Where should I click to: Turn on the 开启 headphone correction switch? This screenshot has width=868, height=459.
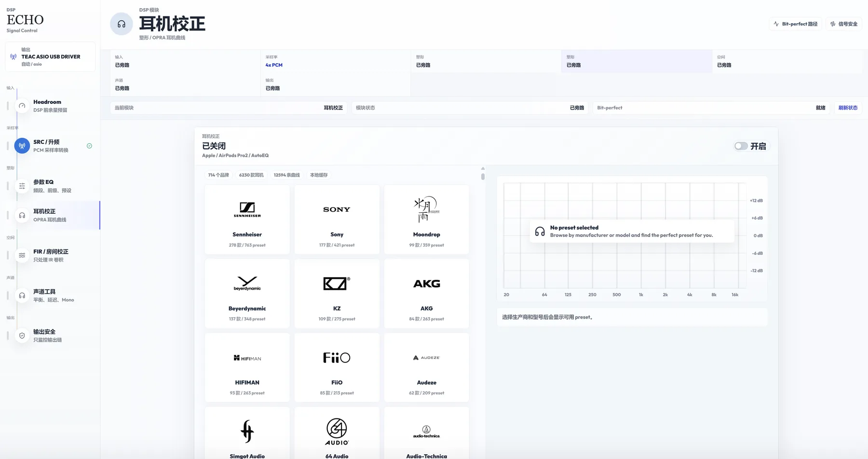[x=741, y=146]
